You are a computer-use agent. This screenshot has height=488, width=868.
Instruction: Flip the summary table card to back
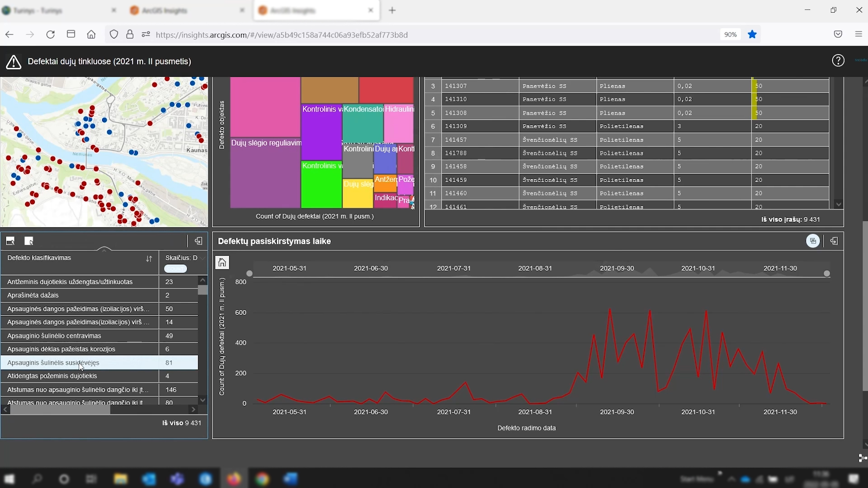[198, 241]
